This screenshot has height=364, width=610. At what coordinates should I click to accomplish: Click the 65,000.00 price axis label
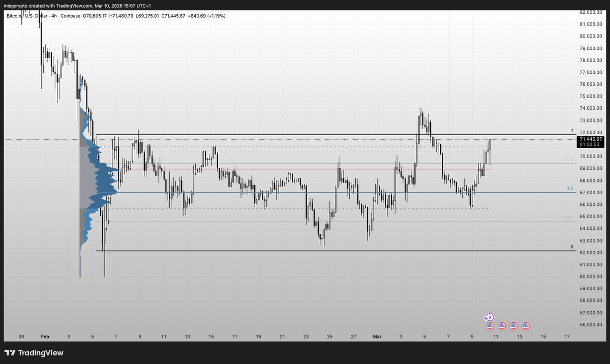[591, 217]
